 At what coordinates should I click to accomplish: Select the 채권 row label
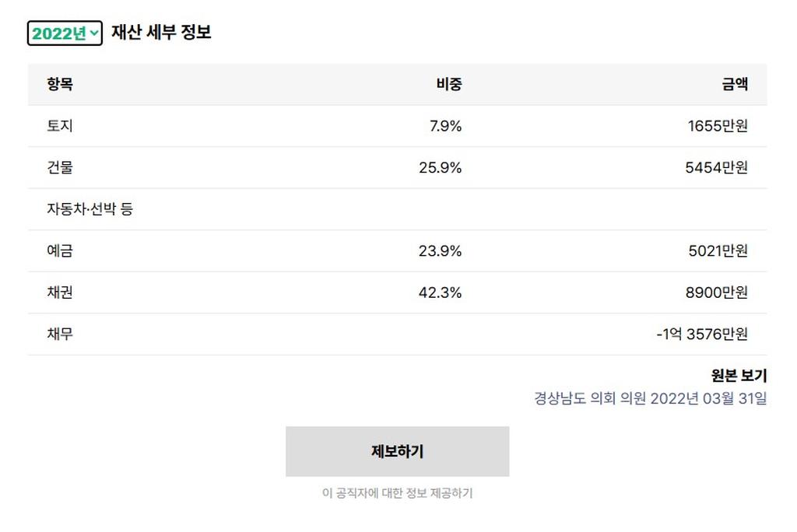tap(60, 292)
